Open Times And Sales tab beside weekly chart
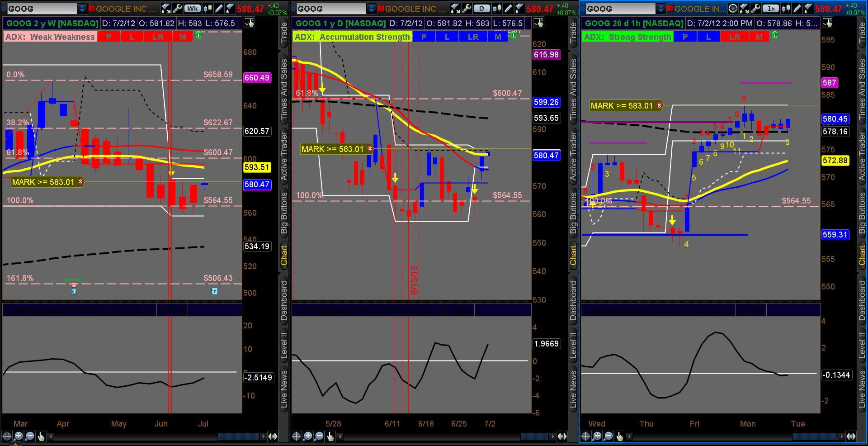This screenshot has height=446, width=868. point(284,90)
